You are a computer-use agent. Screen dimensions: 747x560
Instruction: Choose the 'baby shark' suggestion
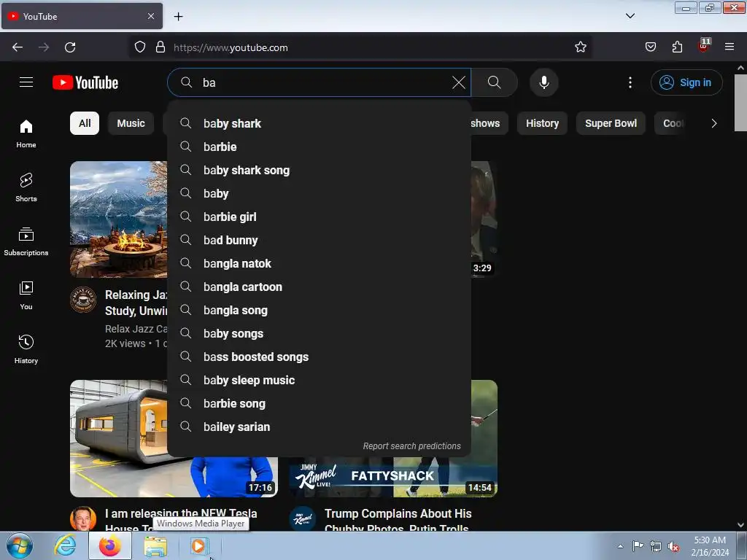(x=320, y=123)
